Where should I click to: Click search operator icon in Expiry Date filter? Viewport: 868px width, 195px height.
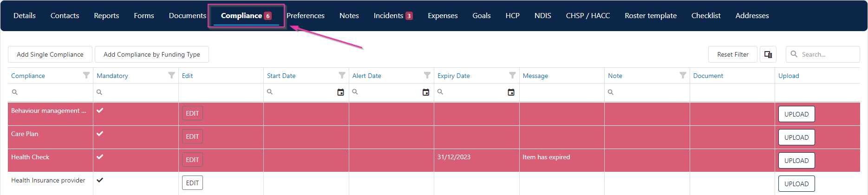440,92
